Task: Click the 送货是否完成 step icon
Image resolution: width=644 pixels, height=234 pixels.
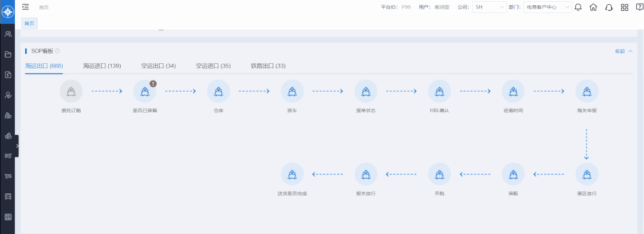Action: pyautogui.click(x=292, y=174)
